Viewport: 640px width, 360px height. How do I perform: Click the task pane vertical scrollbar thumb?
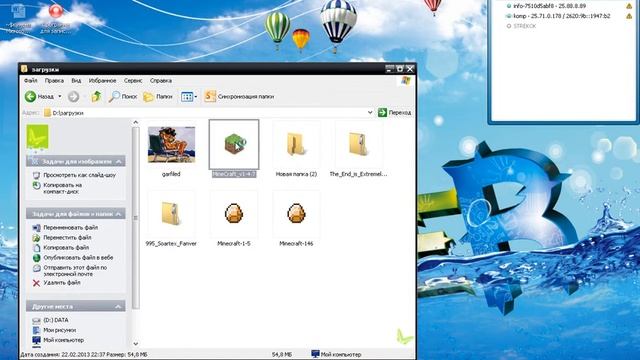(136, 218)
